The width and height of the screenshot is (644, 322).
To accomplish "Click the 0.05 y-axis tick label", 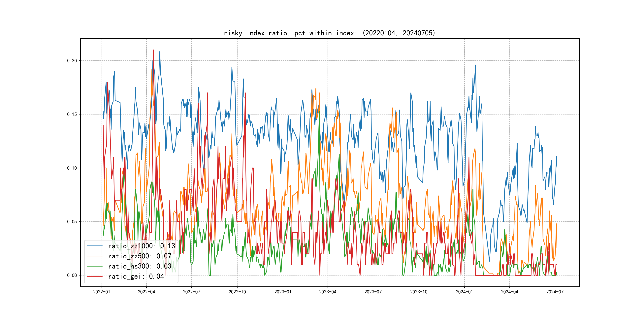I will coord(72,222).
